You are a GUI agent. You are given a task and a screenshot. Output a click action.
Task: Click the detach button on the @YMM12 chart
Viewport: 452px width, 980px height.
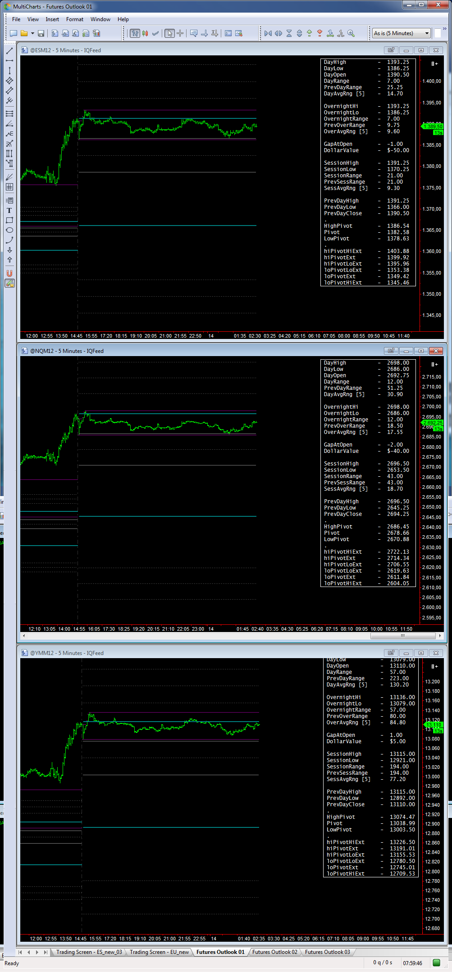[x=391, y=653]
